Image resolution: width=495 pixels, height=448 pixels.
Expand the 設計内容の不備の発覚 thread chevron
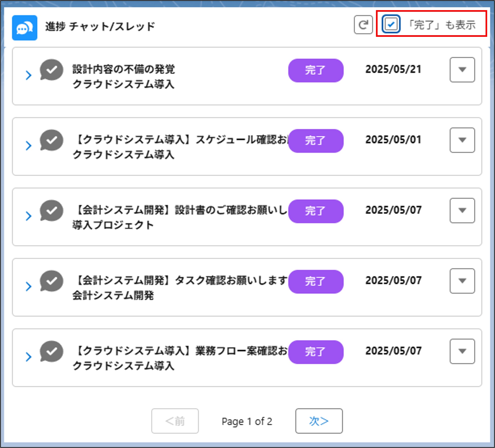[29, 75]
